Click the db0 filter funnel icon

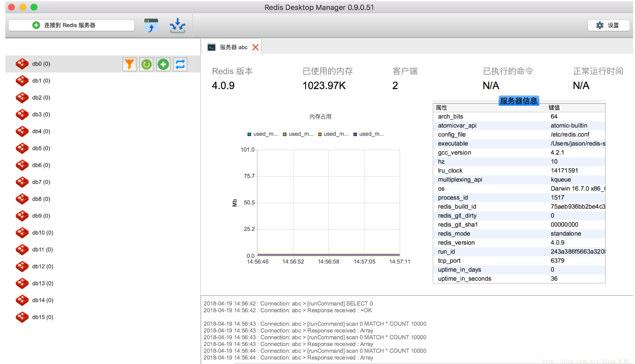[x=129, y=64]
